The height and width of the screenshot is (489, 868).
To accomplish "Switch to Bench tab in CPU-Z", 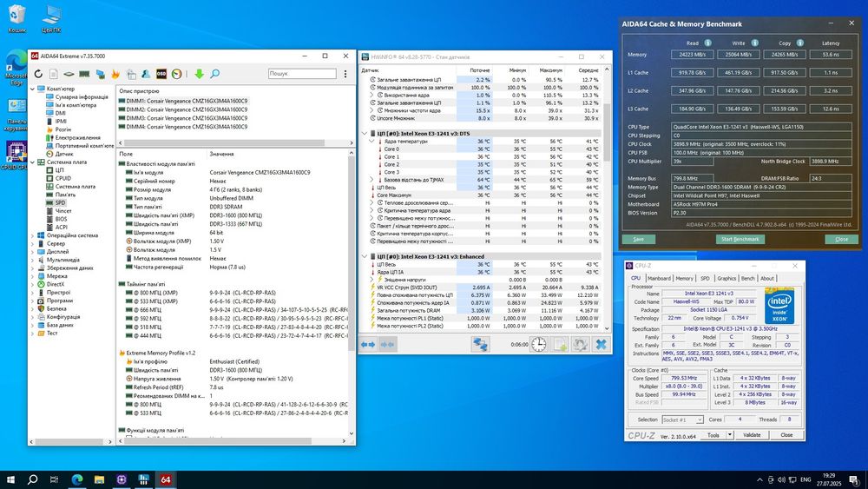I will (748, 278).
